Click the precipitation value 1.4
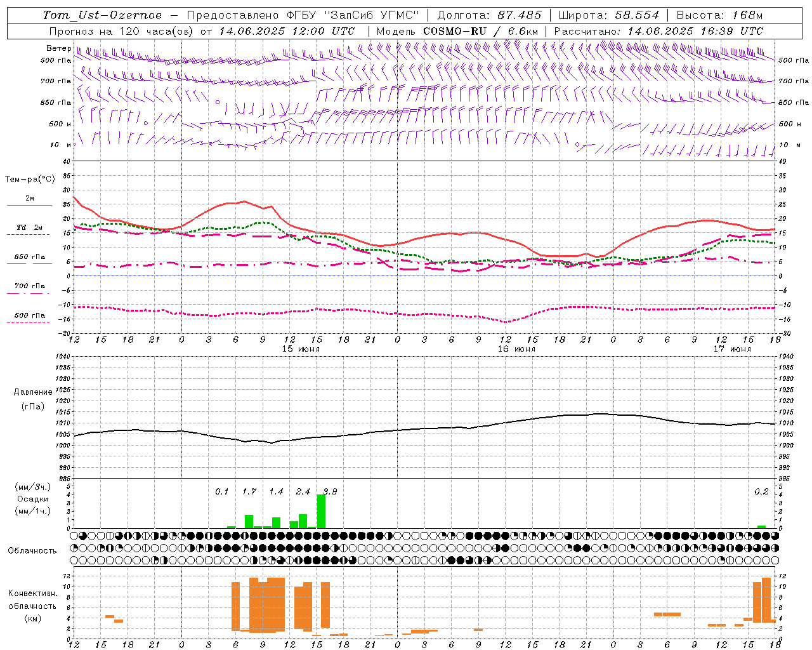Image resolution: width=812 pixels, height=650 pixels. pos(276,492)
